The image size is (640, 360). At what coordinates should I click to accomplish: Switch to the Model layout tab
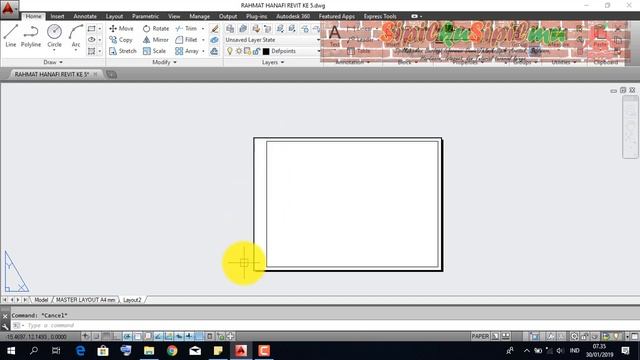41,300
